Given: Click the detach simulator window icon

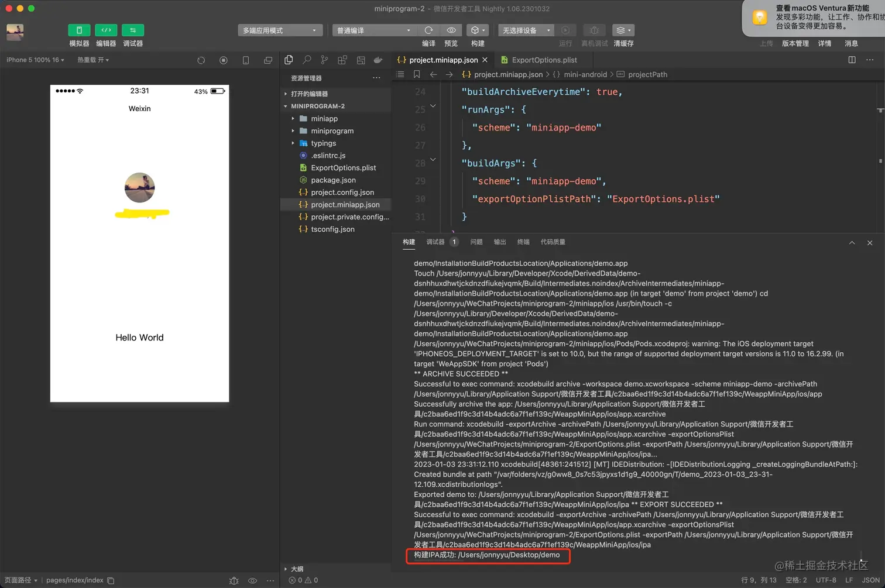Looking at the screenshot, I should coord(268,60).
